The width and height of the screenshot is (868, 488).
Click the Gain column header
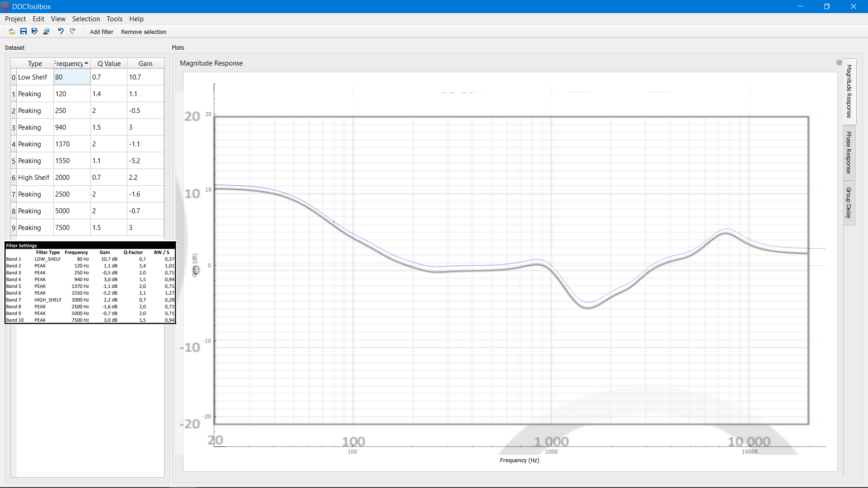[x=145, y=64]
